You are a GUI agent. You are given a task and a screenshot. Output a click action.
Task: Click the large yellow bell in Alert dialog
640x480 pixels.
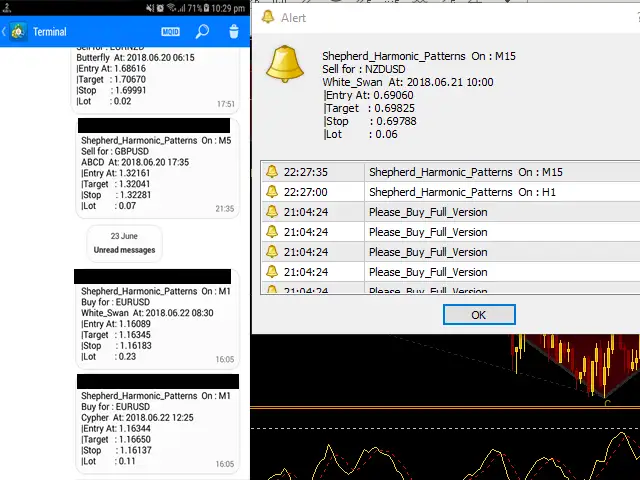point(285,65)
